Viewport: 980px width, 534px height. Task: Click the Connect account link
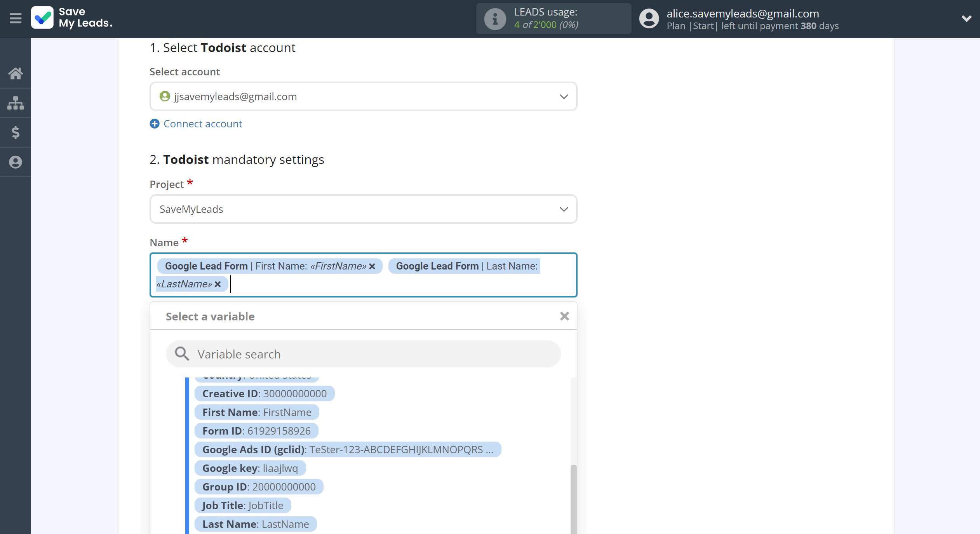pos(203,123)
